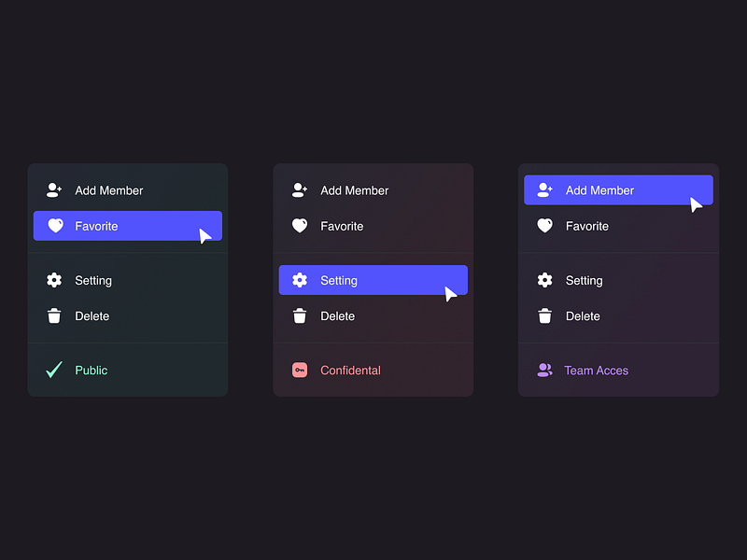Viewport: 747px width, 560px height.
Task: Click the Add Member person-plus icon in left menu
Action: [x=53, y=190]
